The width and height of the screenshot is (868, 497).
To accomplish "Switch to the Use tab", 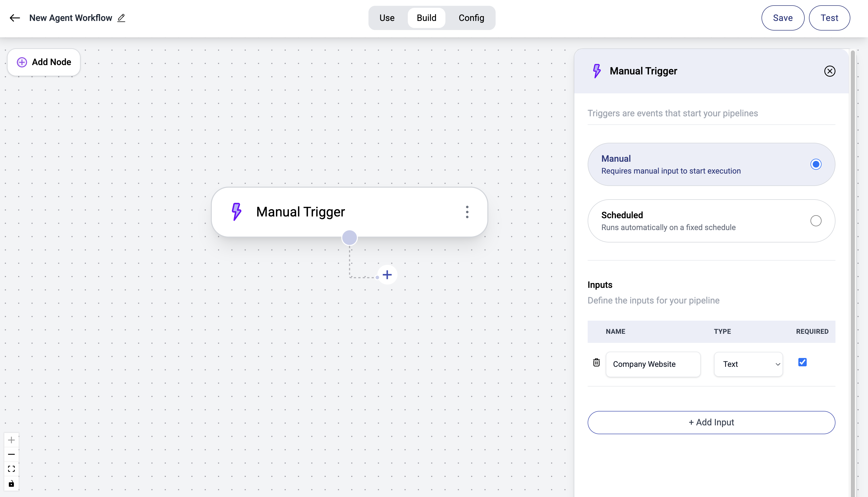I will (387, 18).
